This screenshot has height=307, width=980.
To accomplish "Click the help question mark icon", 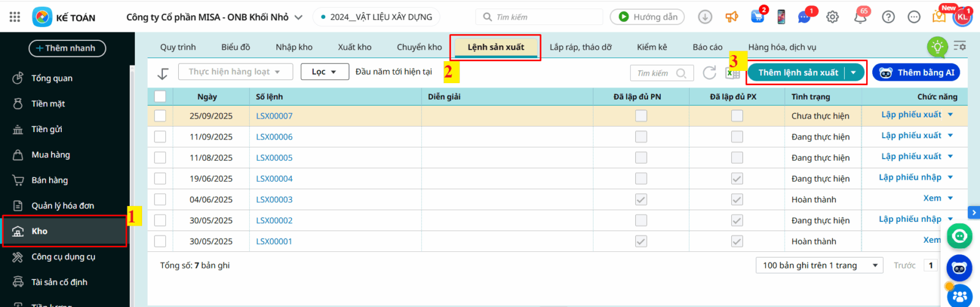I will (888, 17).
